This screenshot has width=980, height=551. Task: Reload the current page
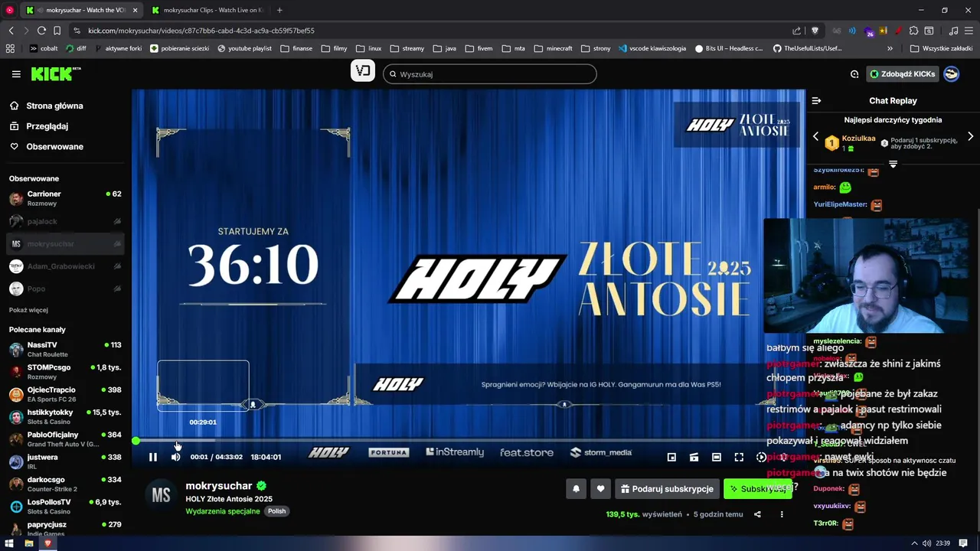[41, 31]
